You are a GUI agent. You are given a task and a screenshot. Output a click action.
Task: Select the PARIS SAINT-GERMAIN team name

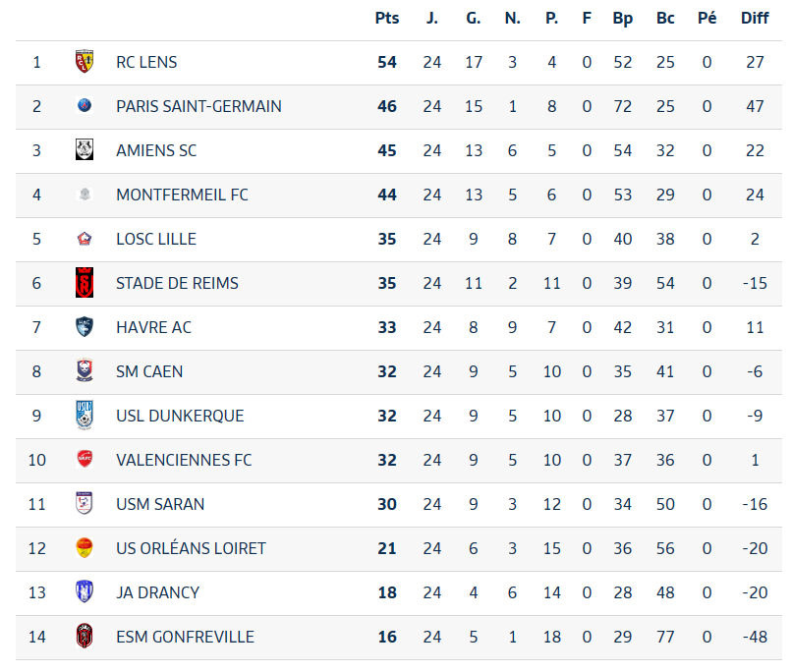point(199,106)
